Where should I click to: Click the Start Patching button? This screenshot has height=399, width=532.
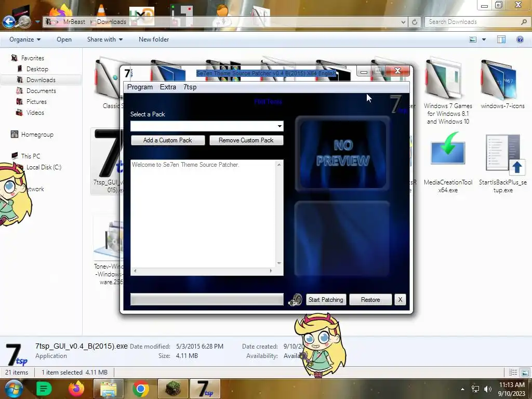(326, 300)
